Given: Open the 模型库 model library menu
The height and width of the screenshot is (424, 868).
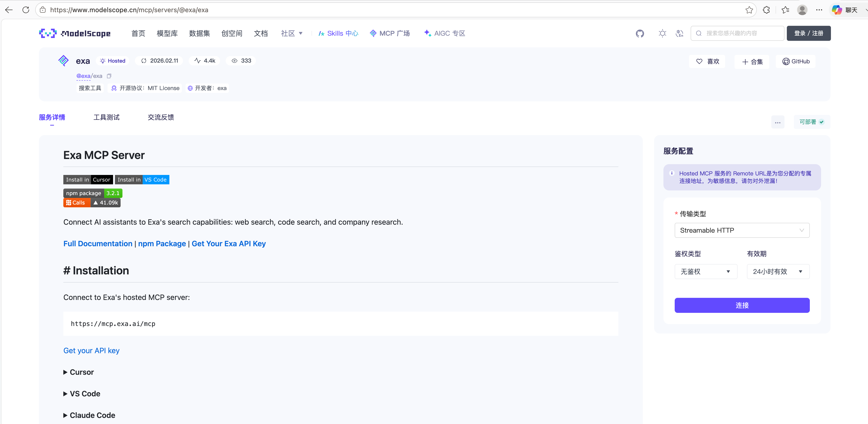Looking at the screenshot, I should (x=167, y=33).
